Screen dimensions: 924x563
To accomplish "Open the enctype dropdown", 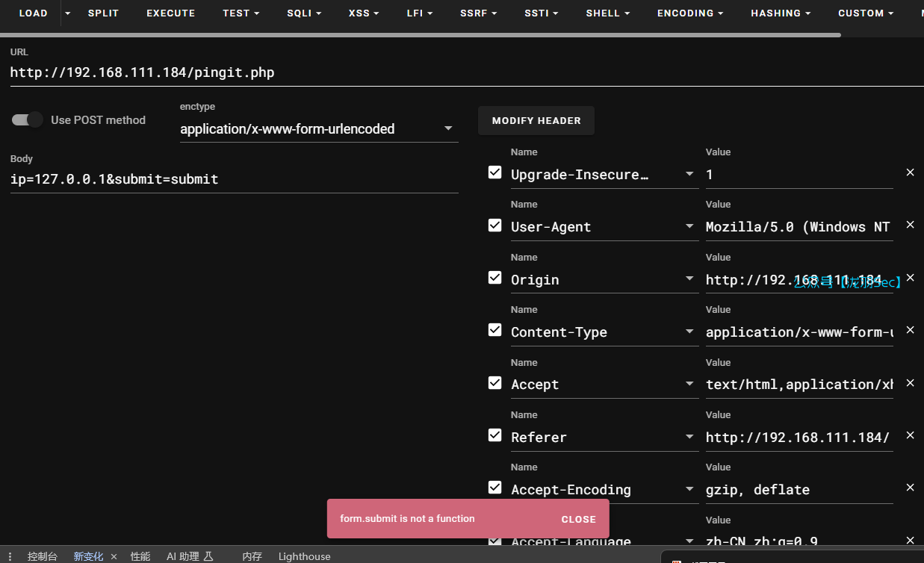I will pyautogui.click(x=448, y=129).
